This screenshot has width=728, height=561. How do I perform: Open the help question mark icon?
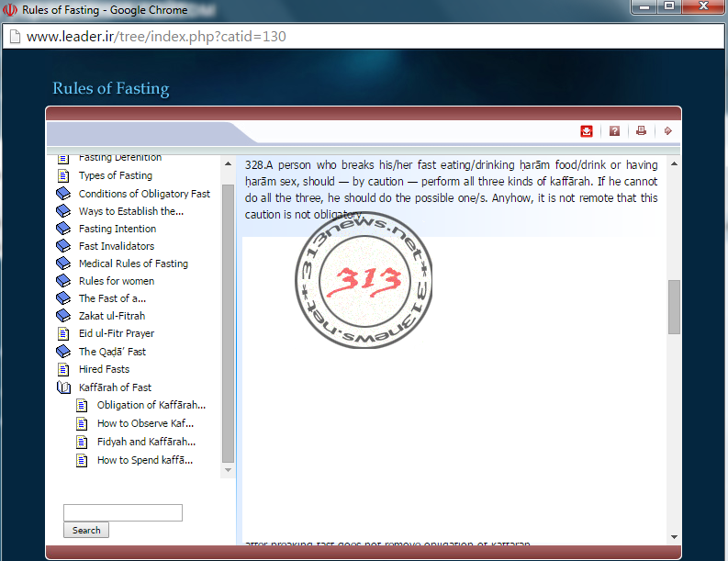click(x=614, y=131)
